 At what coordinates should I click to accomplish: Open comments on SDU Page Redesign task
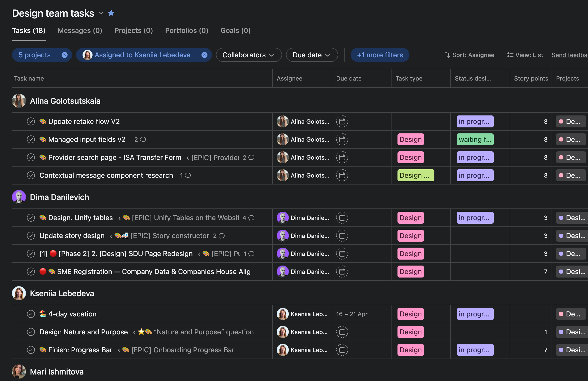249,254
